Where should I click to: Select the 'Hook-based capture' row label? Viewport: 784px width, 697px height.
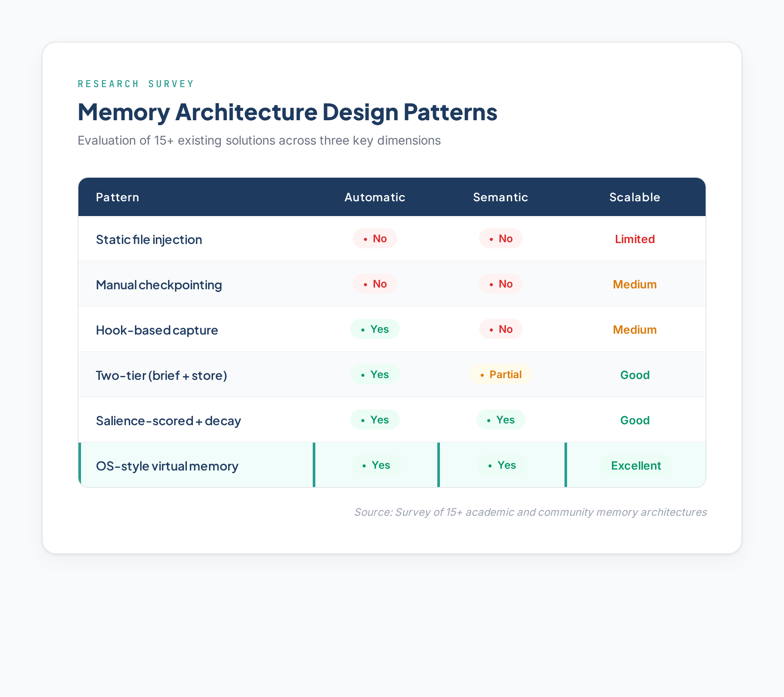[157, 330]
